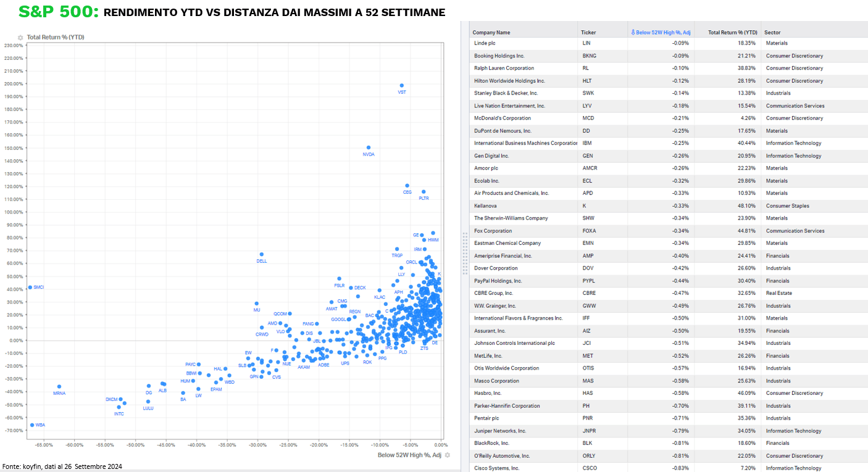The width and height of the screenshot is (868, 472).
Task: Click the PYPL ticker cell
Action: (x=589, y=281)
